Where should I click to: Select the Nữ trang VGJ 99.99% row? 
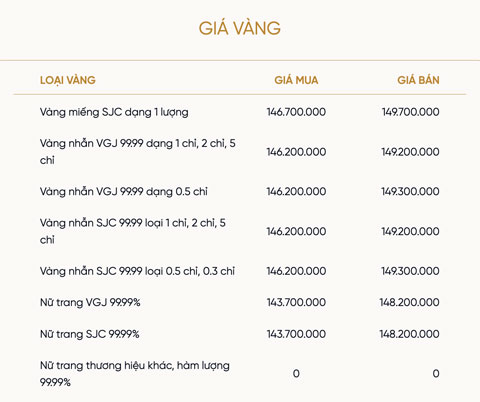pos(240,302)
